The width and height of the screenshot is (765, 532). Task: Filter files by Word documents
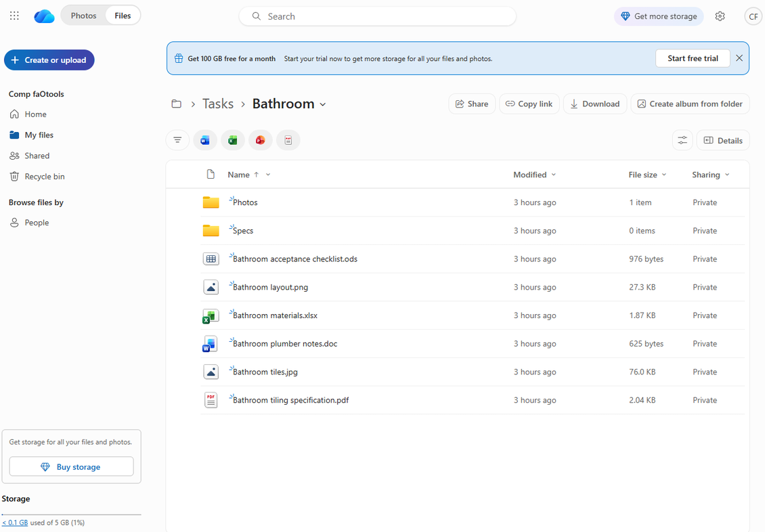(205, 140)
